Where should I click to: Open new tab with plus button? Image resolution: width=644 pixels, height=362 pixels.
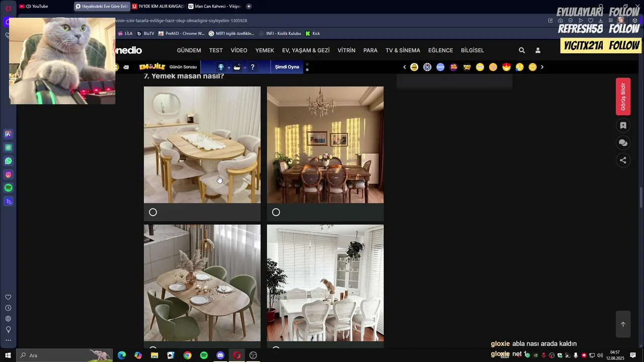[x=249, y=7]
